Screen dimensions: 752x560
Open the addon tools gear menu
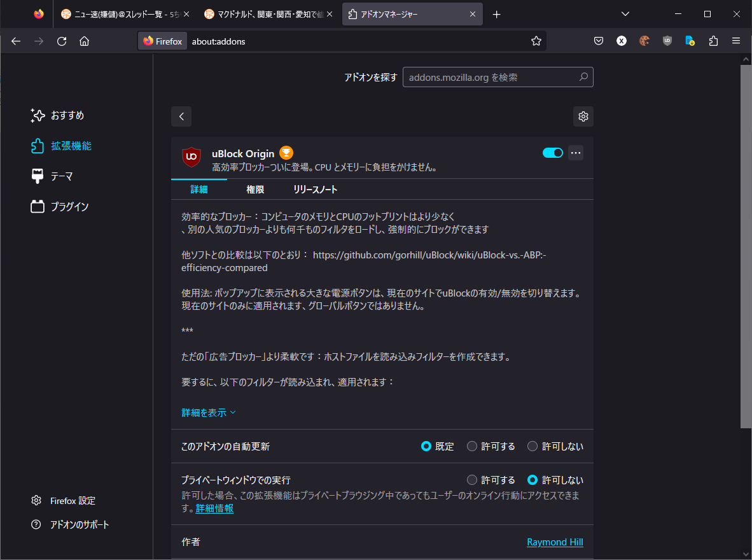583,116
